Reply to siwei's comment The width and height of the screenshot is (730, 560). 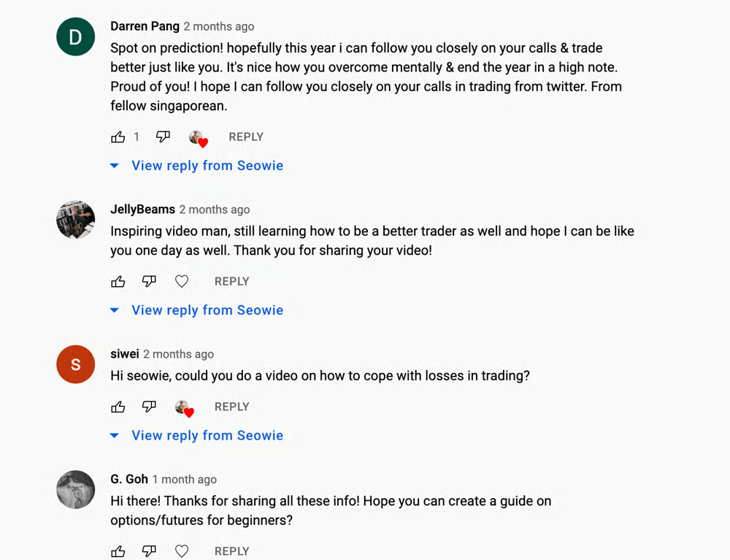point(231,407)
